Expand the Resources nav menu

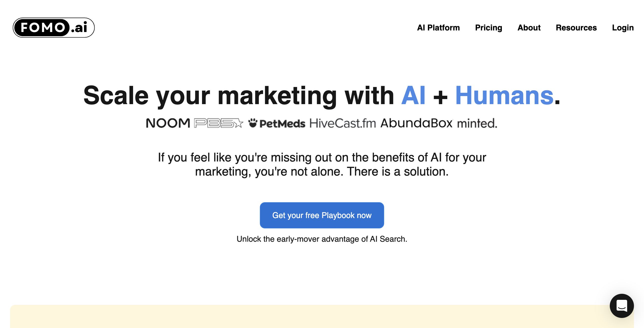[x=576, y=28]
